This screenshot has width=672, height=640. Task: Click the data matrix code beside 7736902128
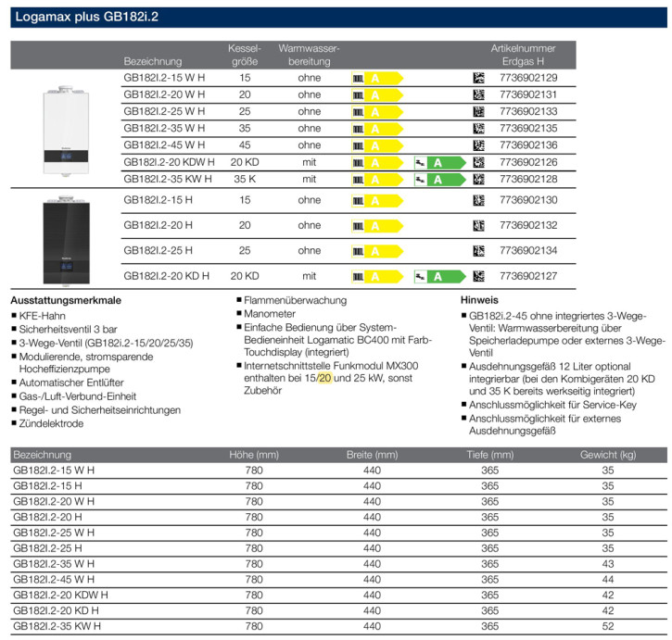(478, 179)
